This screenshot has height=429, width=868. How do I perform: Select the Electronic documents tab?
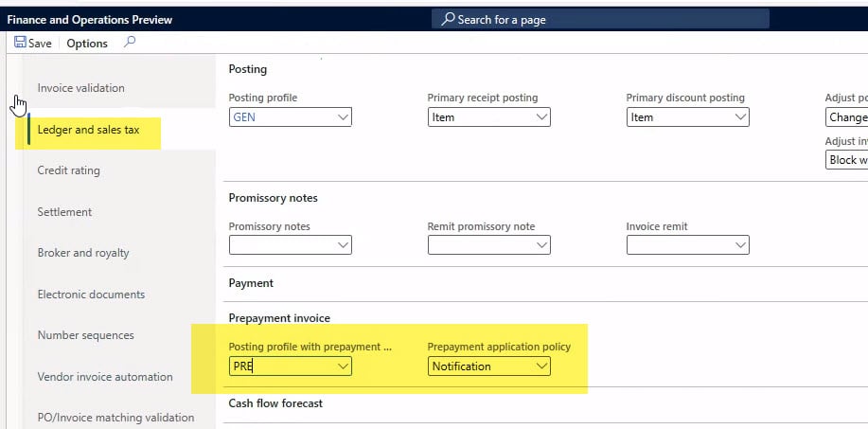coord(91,295)
